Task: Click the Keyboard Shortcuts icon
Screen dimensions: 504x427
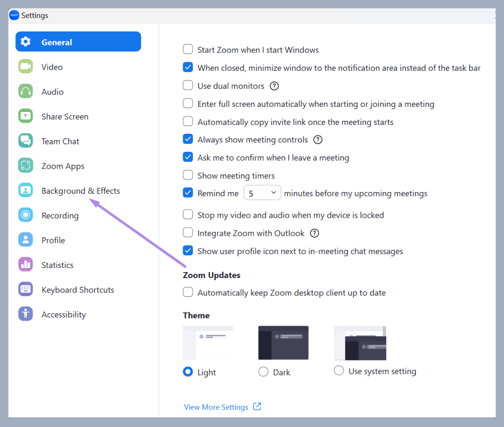Action: point(25,290)
